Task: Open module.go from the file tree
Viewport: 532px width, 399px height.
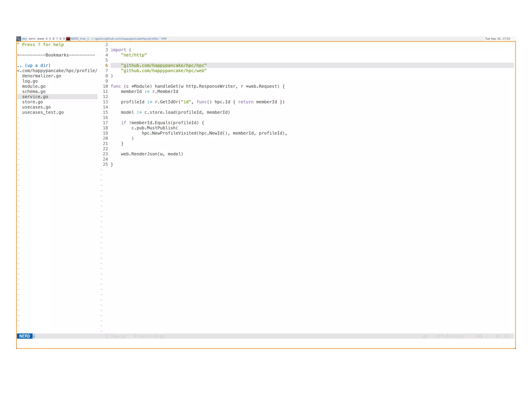Action: (34, 86)
